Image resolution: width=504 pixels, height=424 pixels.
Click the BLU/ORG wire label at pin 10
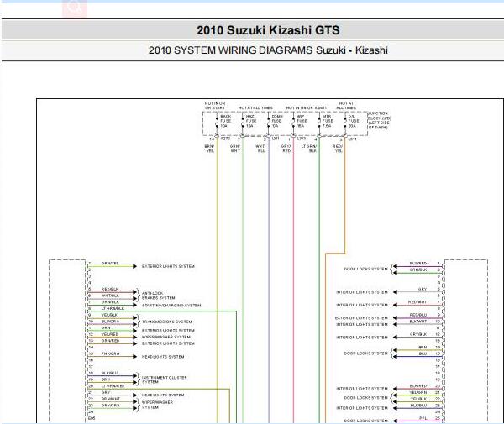click(x=110, y=322)
